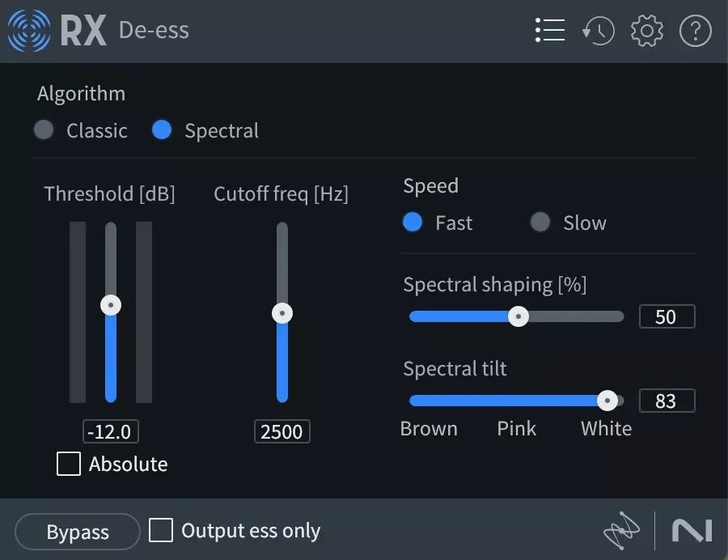728x560 pixels.
Task: Click the Spectral shaping slider handle
Action: coord(518,316)
